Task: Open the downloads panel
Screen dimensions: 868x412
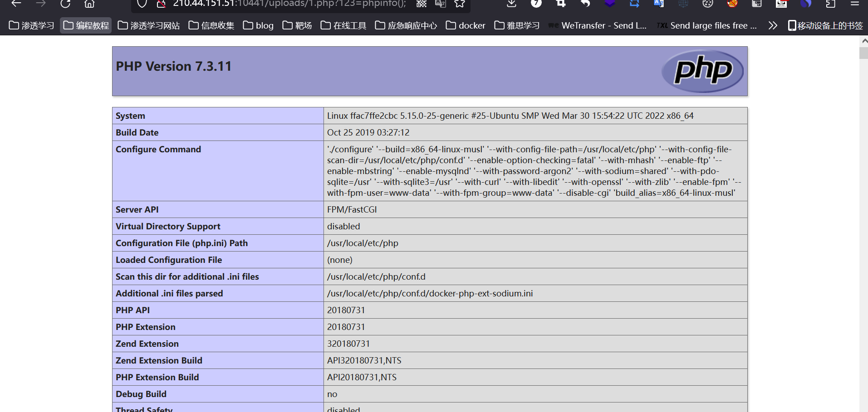Action: (x=511, y=4)
